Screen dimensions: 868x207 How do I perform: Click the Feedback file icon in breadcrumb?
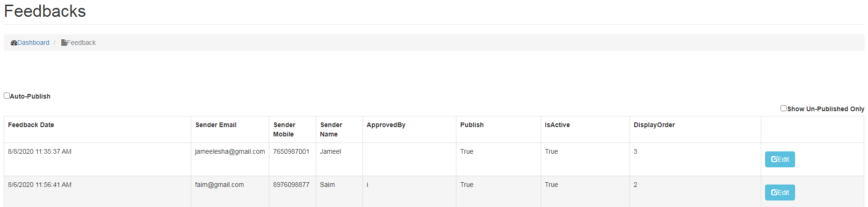64,43
